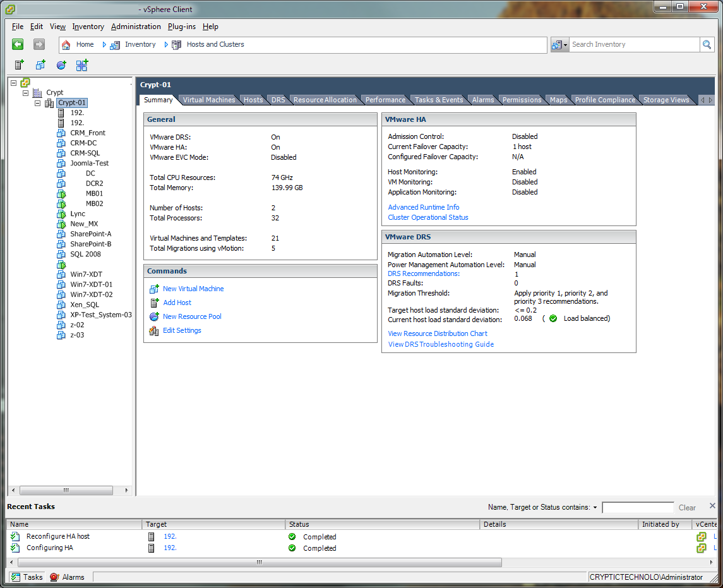The width and height of the screenshot is (723, 588).
Task: Click the Home icon in the breadcrumb
Action: tap(66, 45)
